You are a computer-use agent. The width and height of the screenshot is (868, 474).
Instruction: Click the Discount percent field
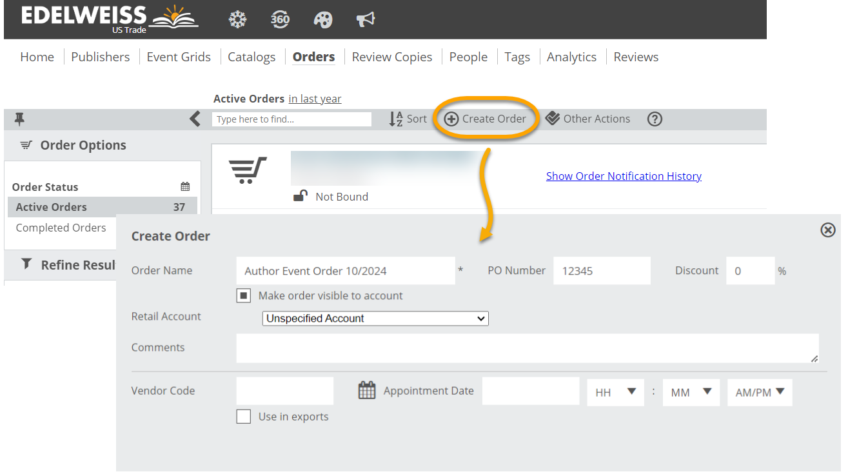pos(750,271)
